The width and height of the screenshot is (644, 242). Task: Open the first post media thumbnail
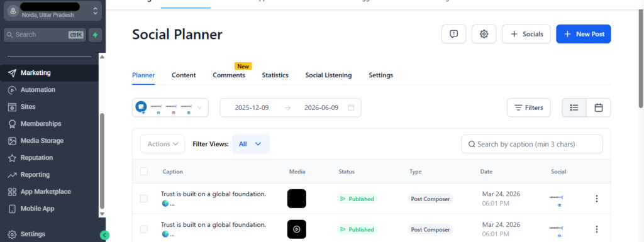[x=297, y=199]
